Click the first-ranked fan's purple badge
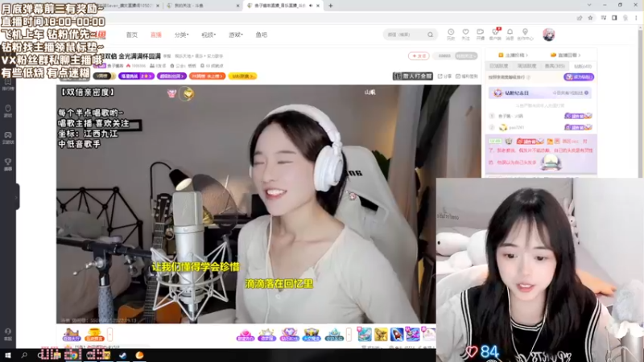The width and height of the screenshot is (644, 362). [x=578, y=116]
